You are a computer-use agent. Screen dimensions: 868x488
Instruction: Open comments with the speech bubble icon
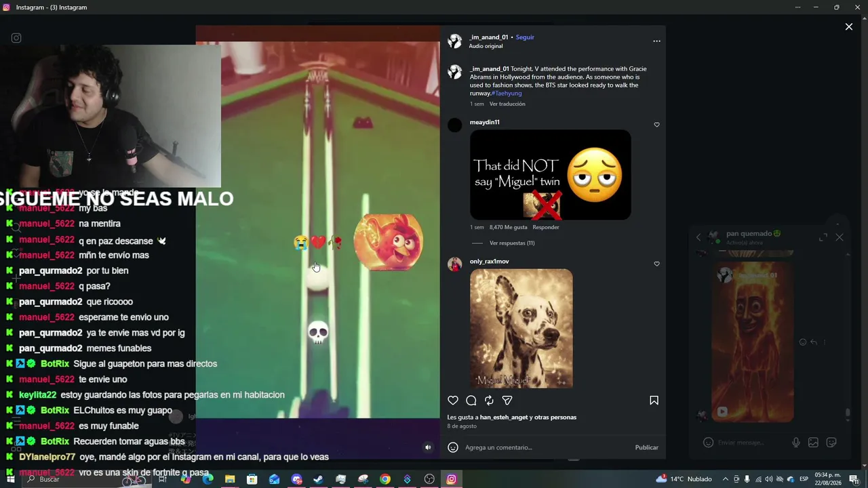click(471, 401)
